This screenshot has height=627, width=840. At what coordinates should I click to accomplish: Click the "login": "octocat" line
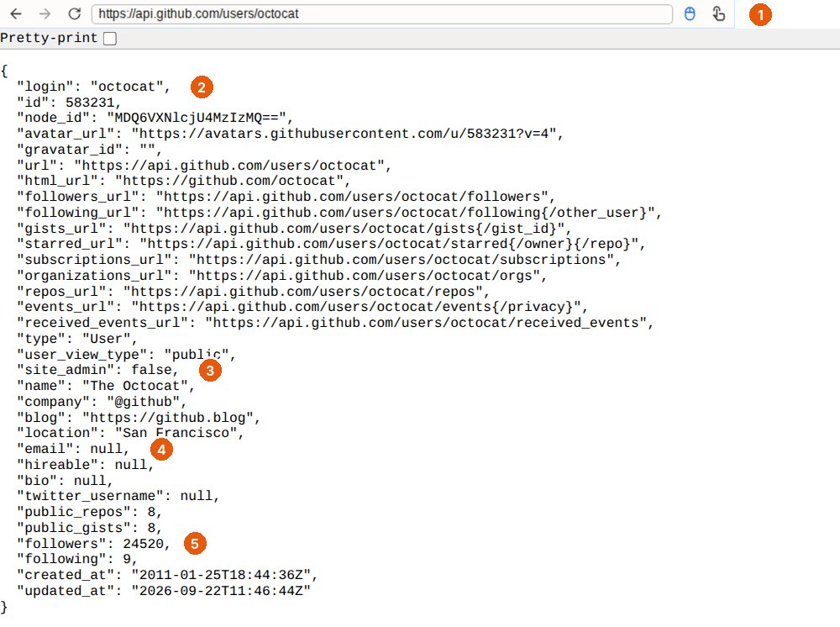pyautogui.click(x=93, y=87)
